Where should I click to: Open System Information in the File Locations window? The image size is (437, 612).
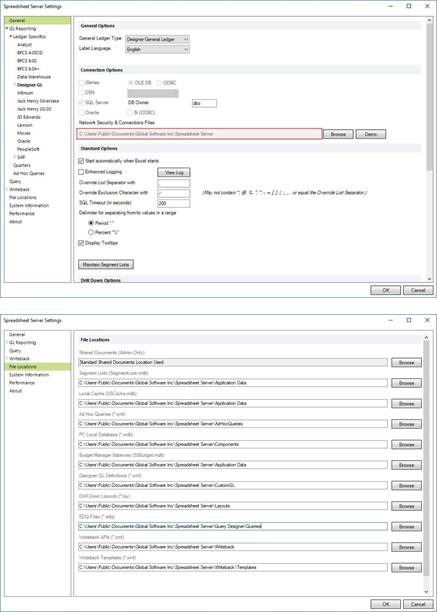pyautogui.click(x=29, y=375)
